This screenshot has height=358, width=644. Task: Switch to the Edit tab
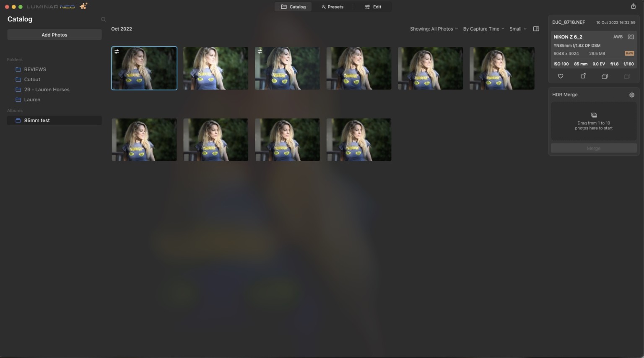click(373, 7)
